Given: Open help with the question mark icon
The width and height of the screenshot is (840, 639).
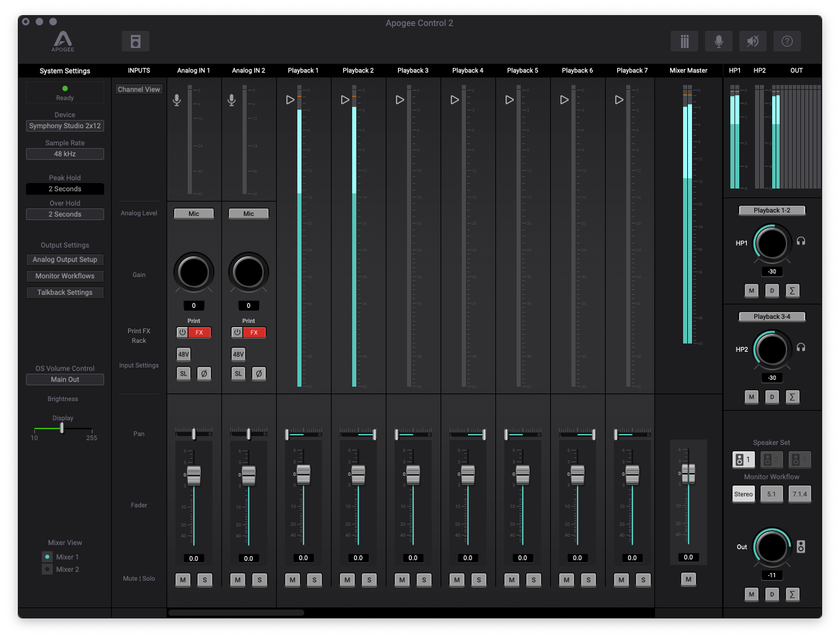Looking at the screenshot, I should point(787,41).
